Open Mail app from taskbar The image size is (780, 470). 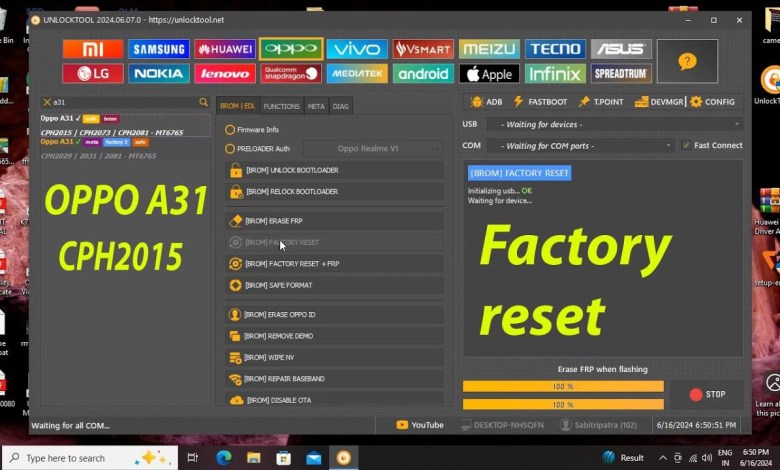pos(313,458)
